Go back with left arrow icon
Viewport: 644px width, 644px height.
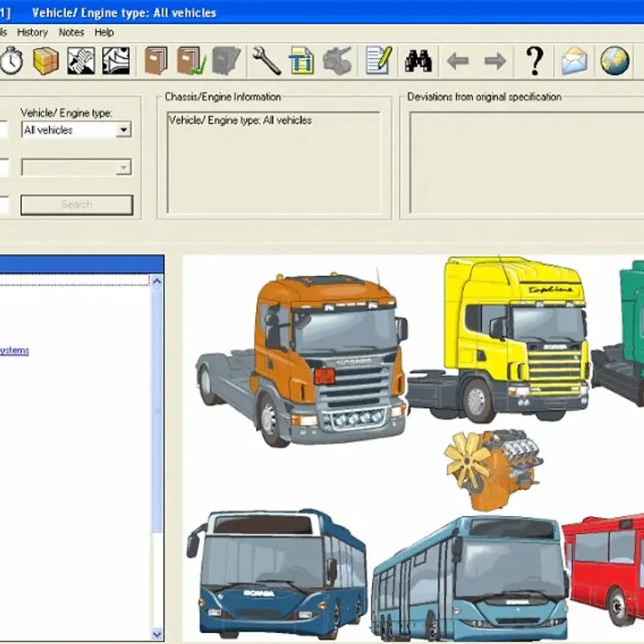point(458,61)
